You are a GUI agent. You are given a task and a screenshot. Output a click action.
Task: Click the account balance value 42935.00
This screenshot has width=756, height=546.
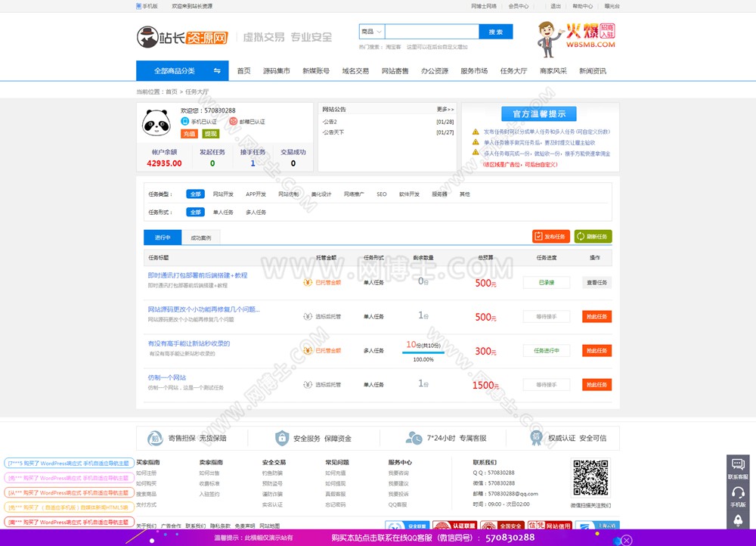click(164, 163)
